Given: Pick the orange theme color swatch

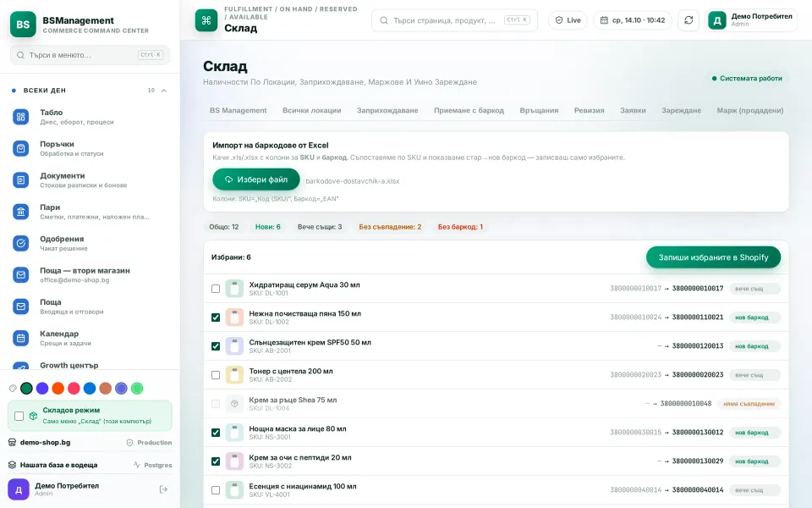Looking at the screenshot, I should coord(58,389).
